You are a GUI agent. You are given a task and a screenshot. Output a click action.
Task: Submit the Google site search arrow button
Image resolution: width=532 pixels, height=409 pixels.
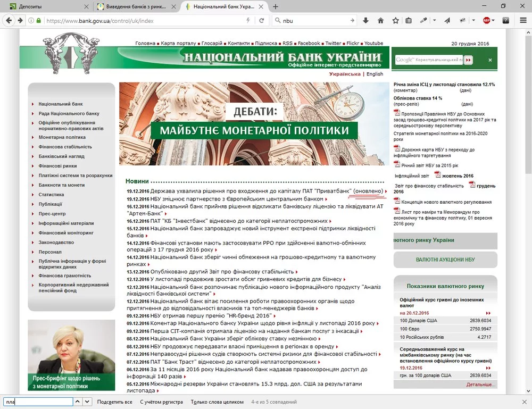tap(468, 60)
